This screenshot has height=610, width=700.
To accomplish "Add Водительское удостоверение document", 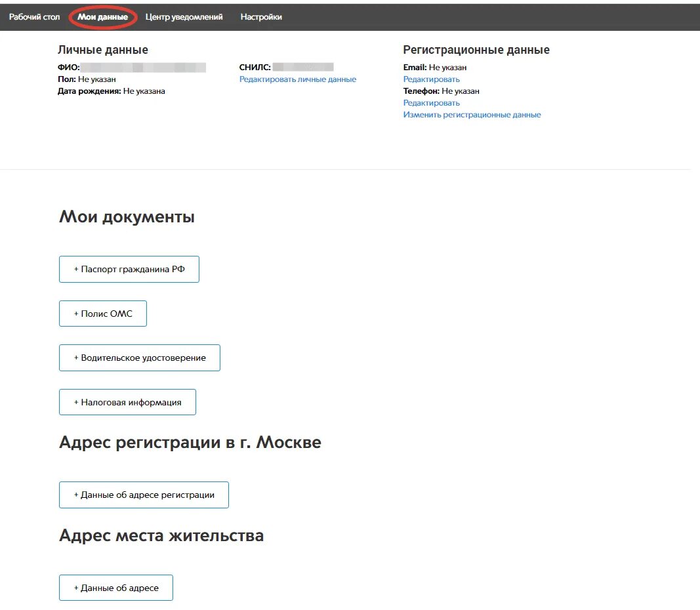I will pyautogui.click(x=140, y=358).
